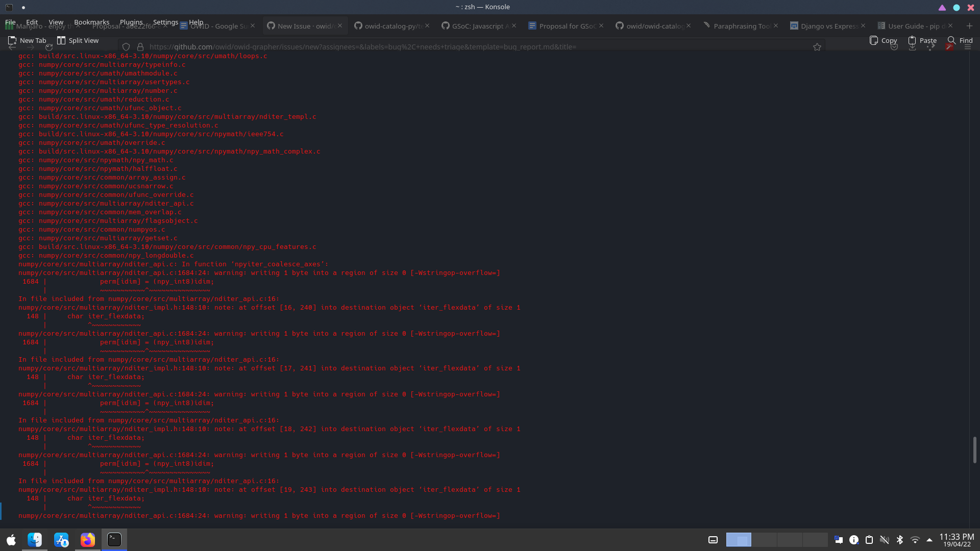The image size is (980, 551).
Task: Unmute audio via the tray volume icon
Action: point(885,539)
